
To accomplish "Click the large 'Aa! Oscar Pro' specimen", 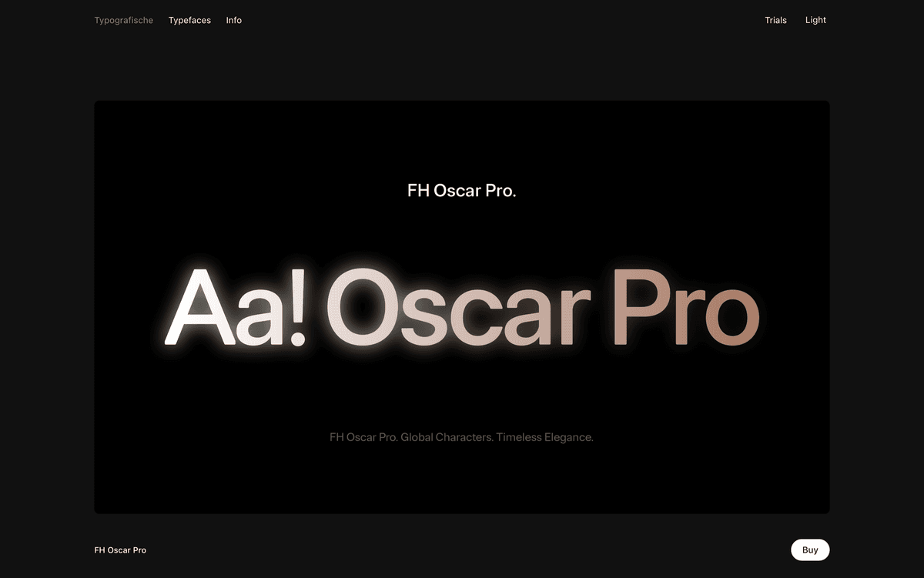I will [x=462, y=308].
